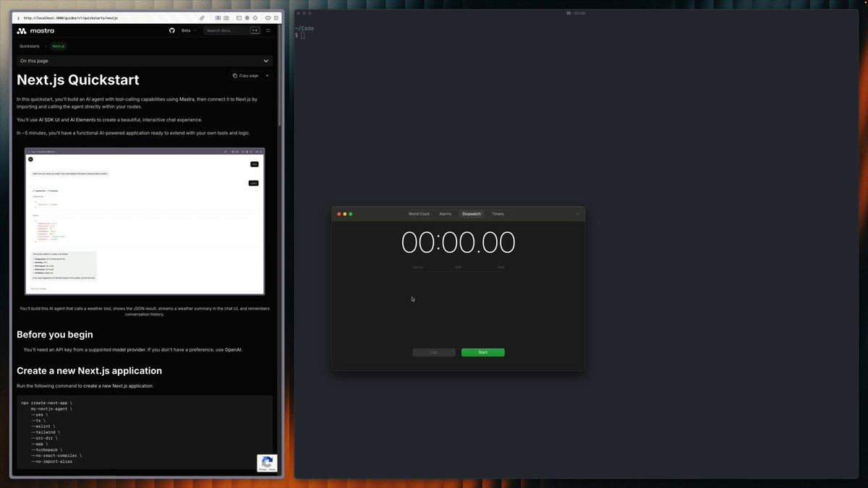The height and width of the screenshot is (488, 868).
Task: Click the --no-import-alias code line
Action: pos(51,461)
